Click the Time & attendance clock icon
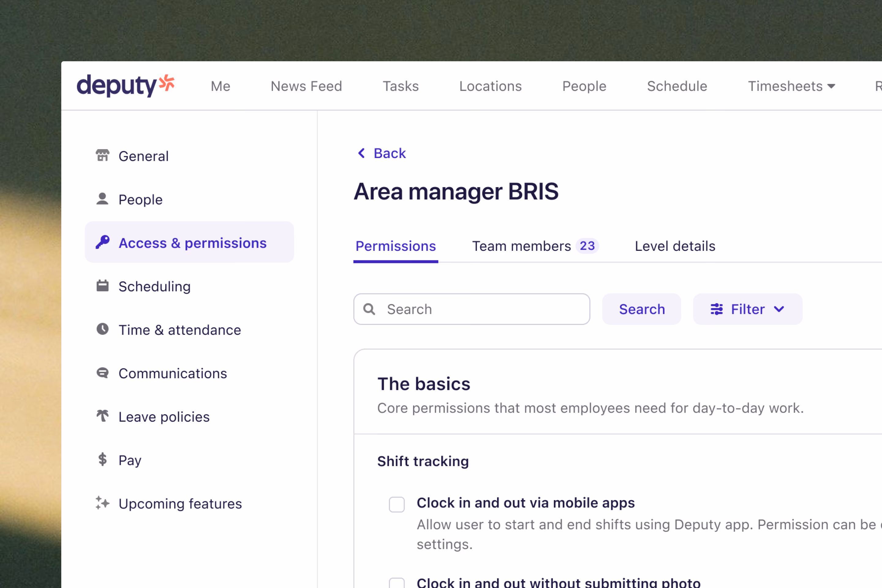Viewport: 882px width, 588px height. (x=102, y=329)
